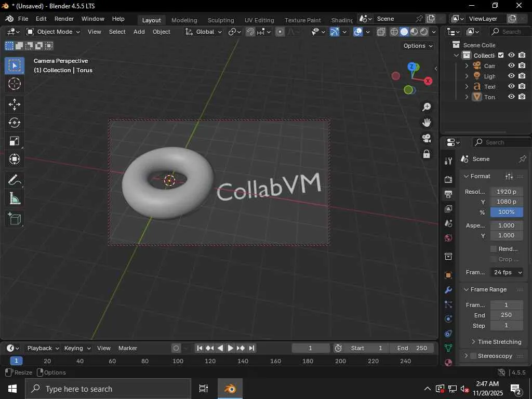Toggle proportional editing button
Viewport: 532px width, 399px height.
[x=280, y=32]
